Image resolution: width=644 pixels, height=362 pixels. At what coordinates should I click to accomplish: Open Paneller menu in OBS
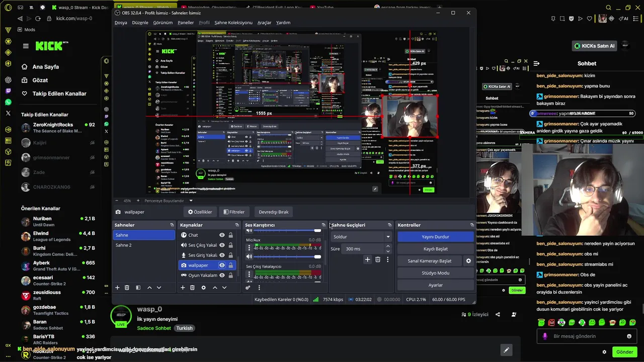point(186,23)
